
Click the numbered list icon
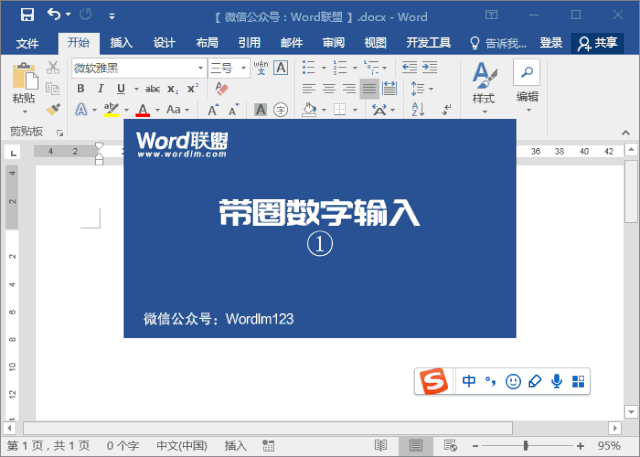point(340,67)
